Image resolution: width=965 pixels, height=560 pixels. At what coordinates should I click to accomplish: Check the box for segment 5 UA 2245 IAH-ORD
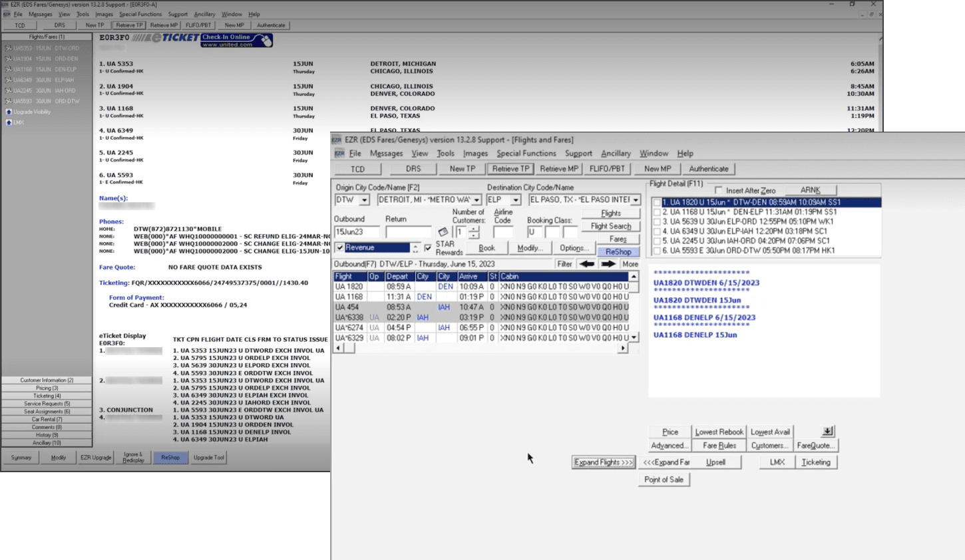click(657, 241)
